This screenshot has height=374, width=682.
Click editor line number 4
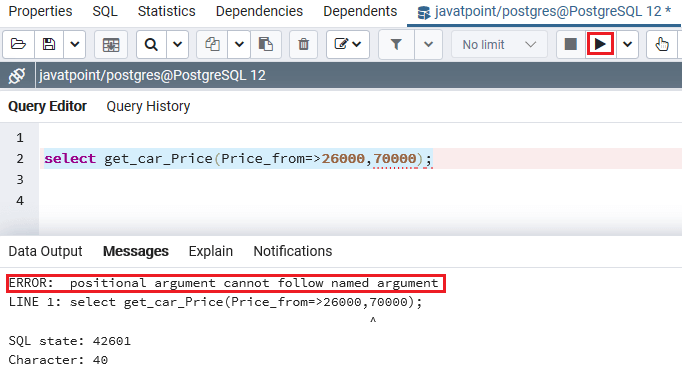click(x=20, y=200)
